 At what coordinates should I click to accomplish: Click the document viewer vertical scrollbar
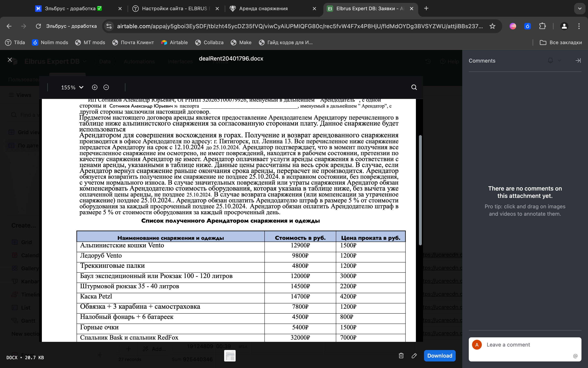point(420,190)
